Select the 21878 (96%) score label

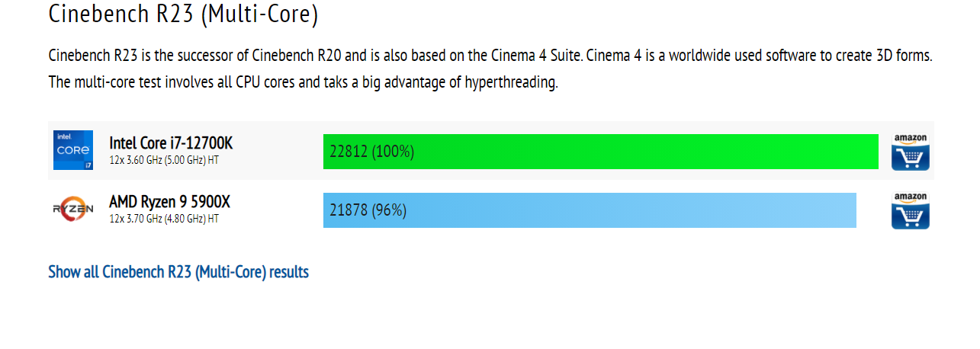click(x=368, y=210)
